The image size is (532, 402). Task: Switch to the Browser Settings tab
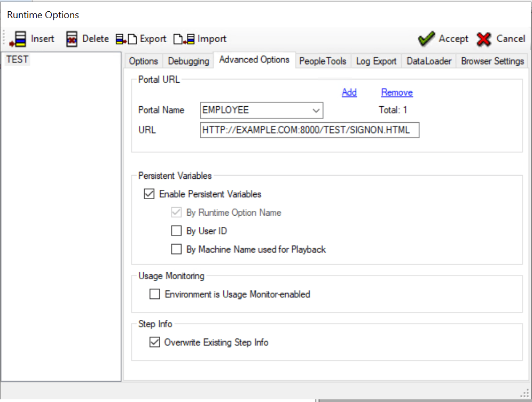[492, 60]
